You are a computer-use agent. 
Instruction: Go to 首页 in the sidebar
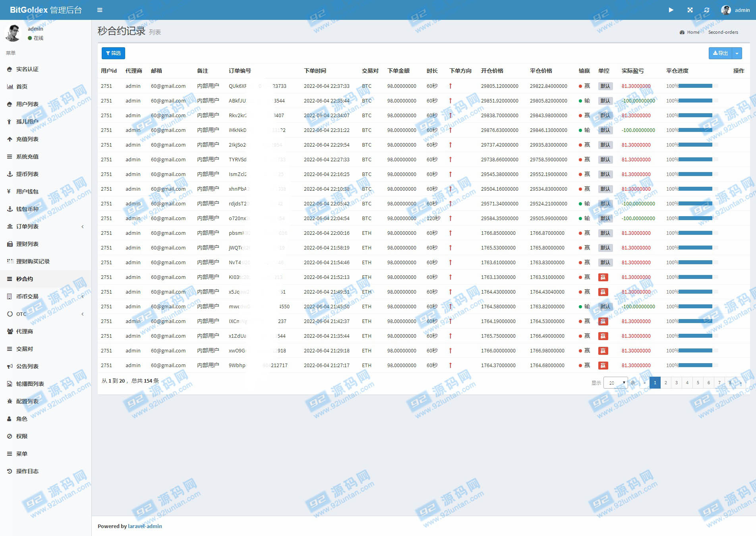(x=46, y=87)
